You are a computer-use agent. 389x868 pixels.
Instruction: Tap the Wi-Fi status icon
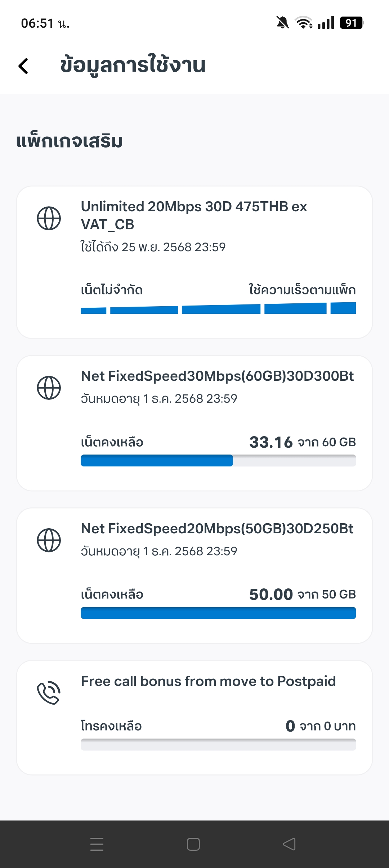(x=304, y=23)
